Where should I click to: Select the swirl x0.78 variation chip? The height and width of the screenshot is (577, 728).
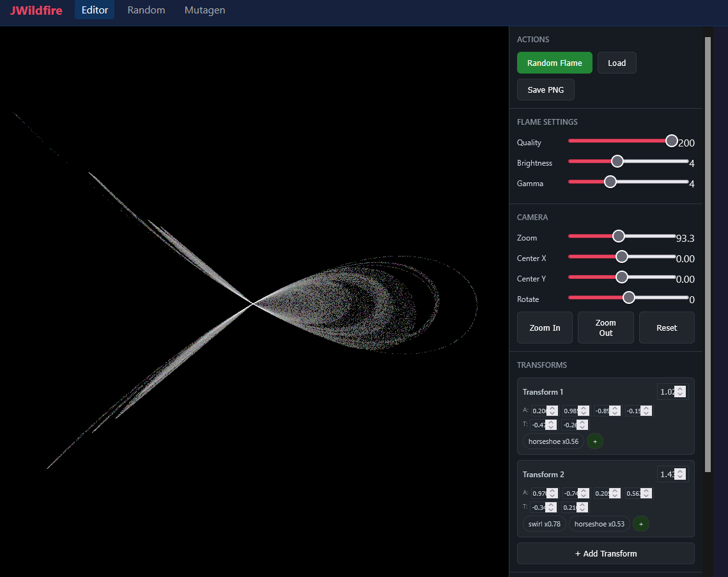544,524
